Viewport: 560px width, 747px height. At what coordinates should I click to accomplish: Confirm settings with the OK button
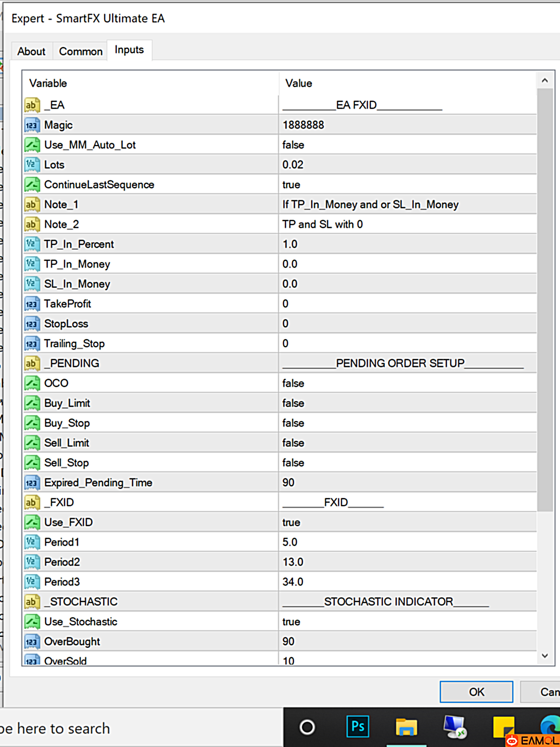[x=476, y=692]
